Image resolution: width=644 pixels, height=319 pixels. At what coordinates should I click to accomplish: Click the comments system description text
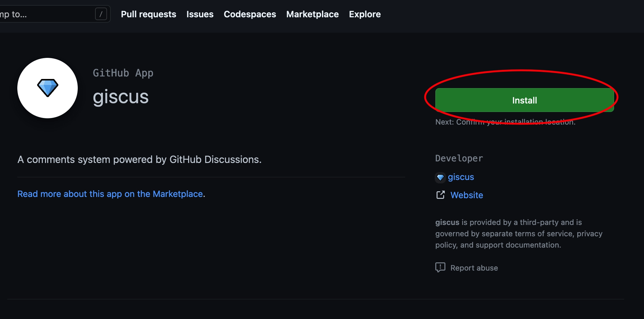pyautogui.click(x=139, y=159)
